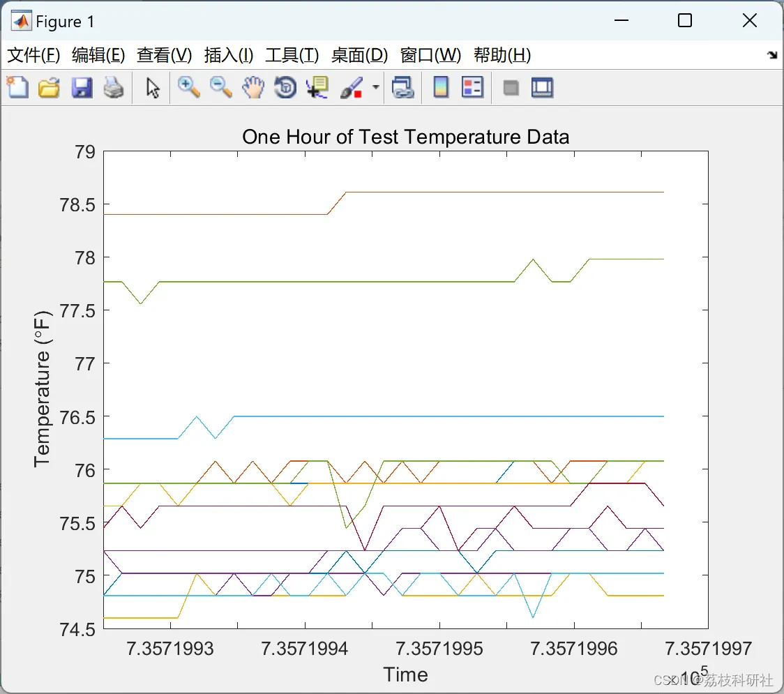This screenshot has width=784, height=694.
Task: Open the 插入(I) menu
Action: (x=229, y=55)
